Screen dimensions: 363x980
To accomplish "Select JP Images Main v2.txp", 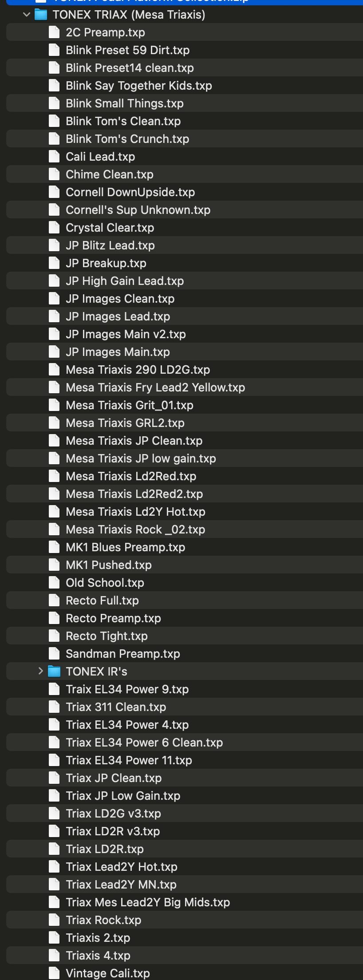I will [126, 334].
